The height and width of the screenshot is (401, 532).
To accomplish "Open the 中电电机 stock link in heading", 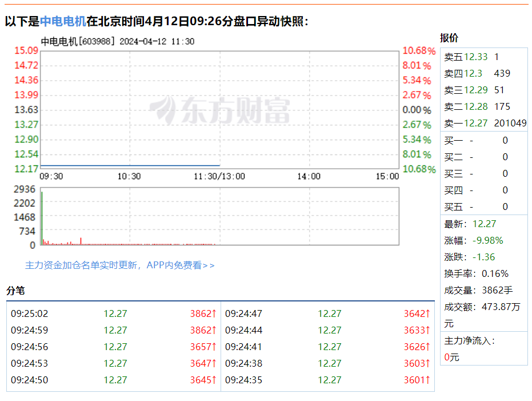I will coord(63,21).
